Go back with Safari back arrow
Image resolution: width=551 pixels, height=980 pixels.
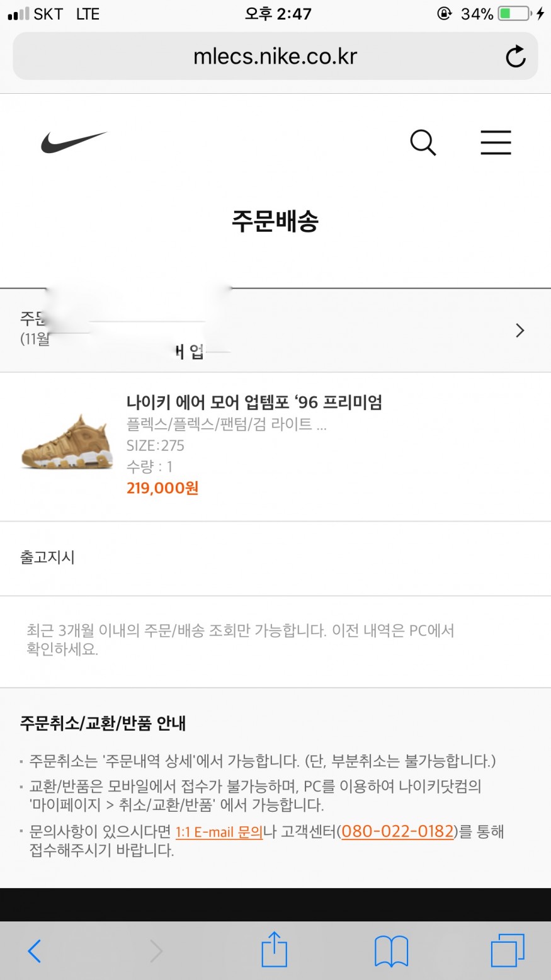pos(35,951)
